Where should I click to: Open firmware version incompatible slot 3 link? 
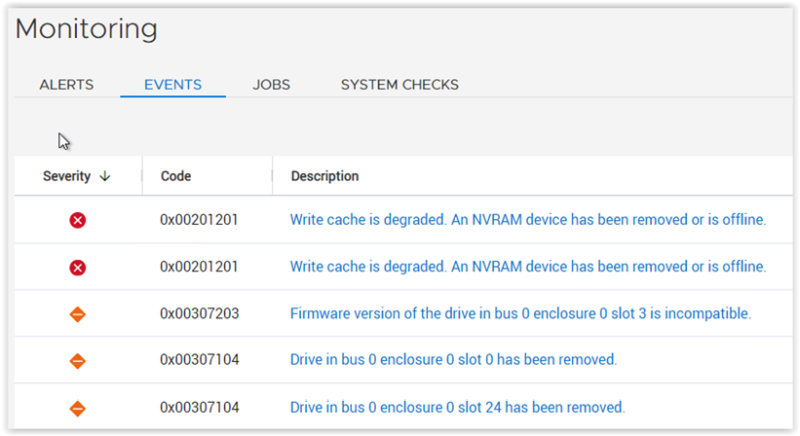[520, 314]
